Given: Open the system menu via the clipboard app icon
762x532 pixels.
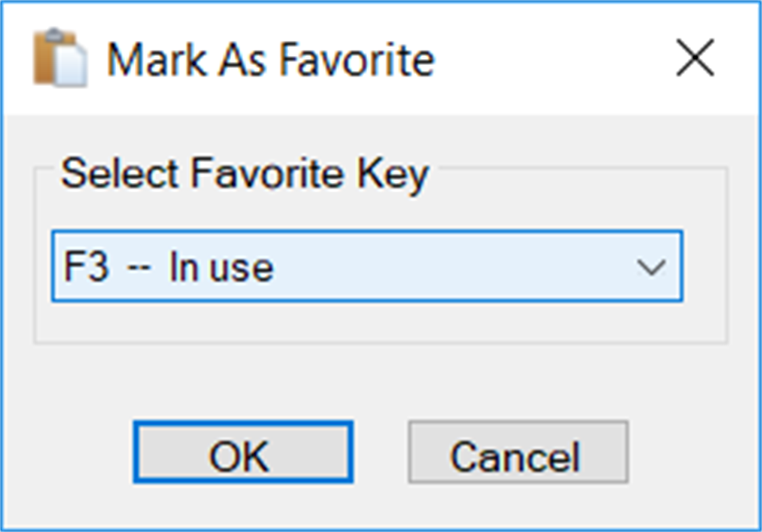Looking at the screenshot, I should point(59,58).
